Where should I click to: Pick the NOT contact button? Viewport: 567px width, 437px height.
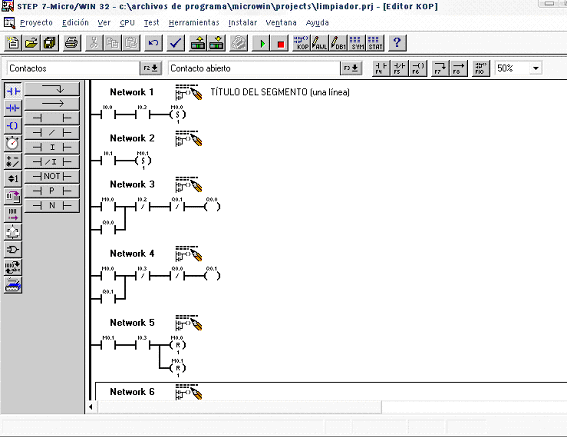click(52, 176)
